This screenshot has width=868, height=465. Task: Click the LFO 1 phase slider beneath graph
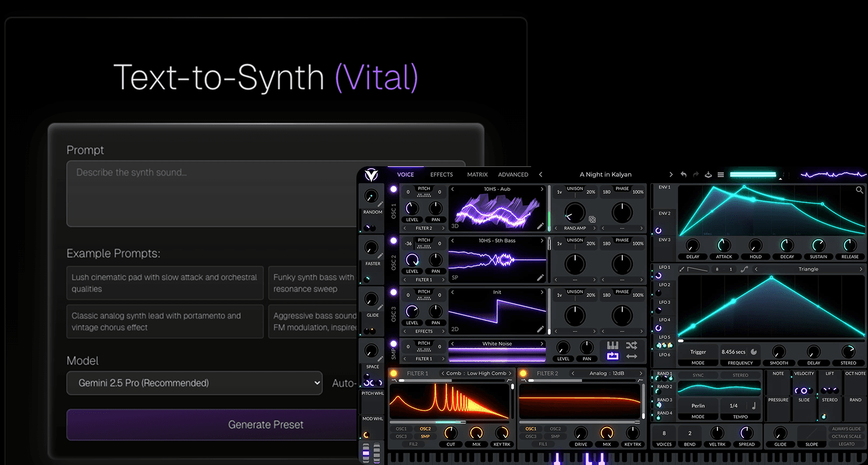tap(771, 340)
